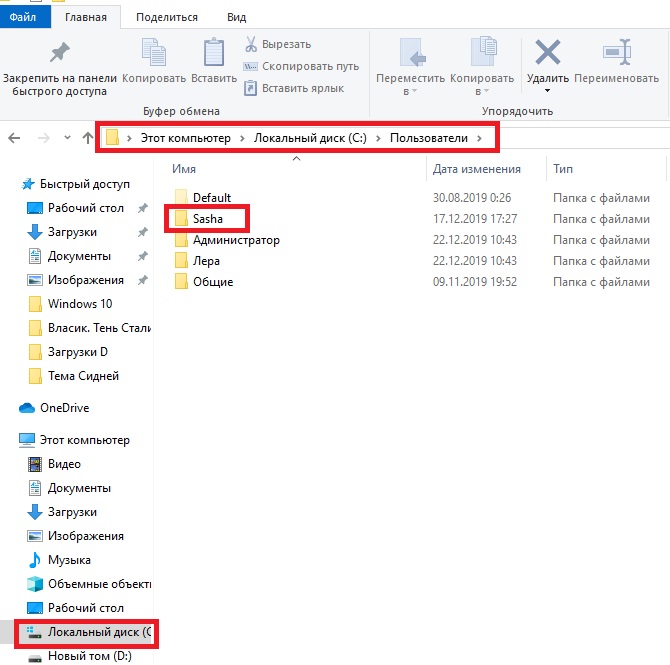Viewport: 670px width, 665px height.
Task: Click Этот компьютер in the address bar
Action: tap(185, 138)
